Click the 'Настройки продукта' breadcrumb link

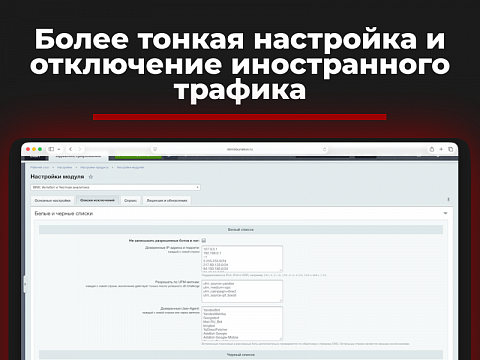tap(94, 167)
